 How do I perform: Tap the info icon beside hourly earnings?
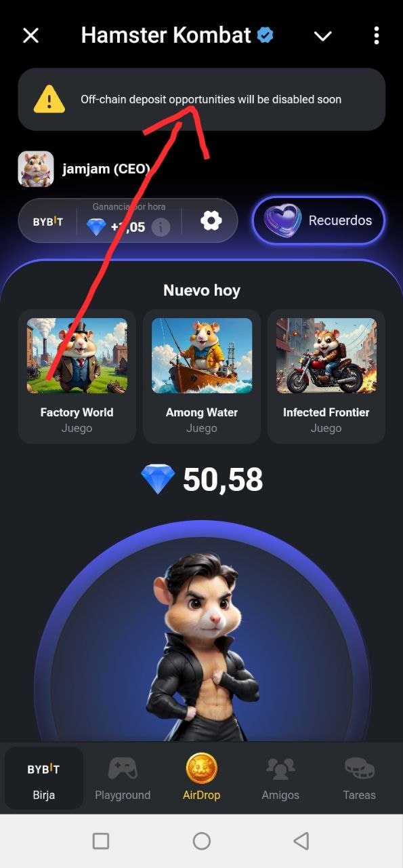click(x=161, y=226)
